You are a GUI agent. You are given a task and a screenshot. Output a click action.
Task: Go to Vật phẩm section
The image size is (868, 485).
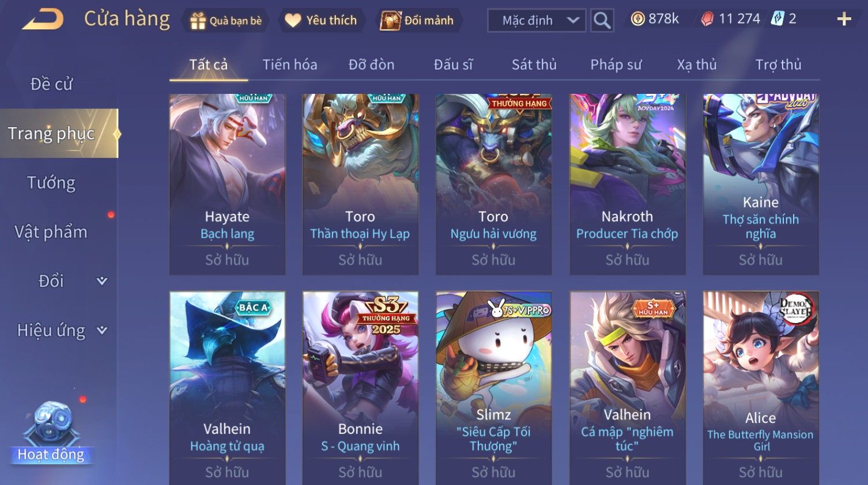[x=51, y=232]
